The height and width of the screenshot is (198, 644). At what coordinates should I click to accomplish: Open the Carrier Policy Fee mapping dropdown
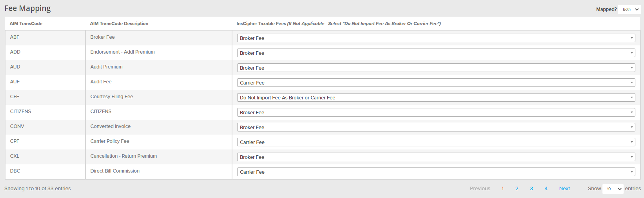[x=435, y=142]
